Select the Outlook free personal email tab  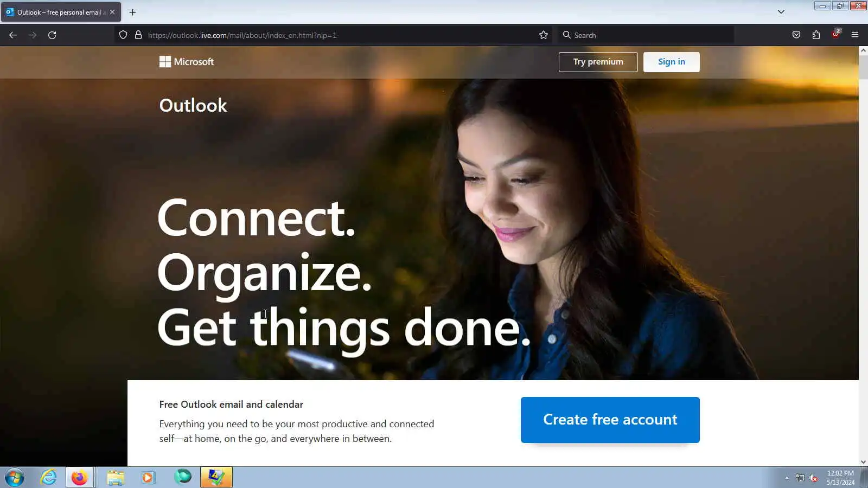tap(61, 12)
